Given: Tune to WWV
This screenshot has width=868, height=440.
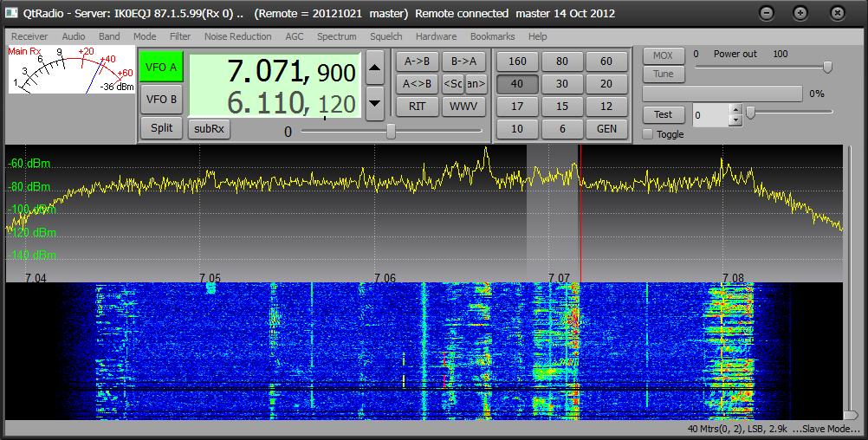Looking at the screenshot, I should click(x=464, y=106).
